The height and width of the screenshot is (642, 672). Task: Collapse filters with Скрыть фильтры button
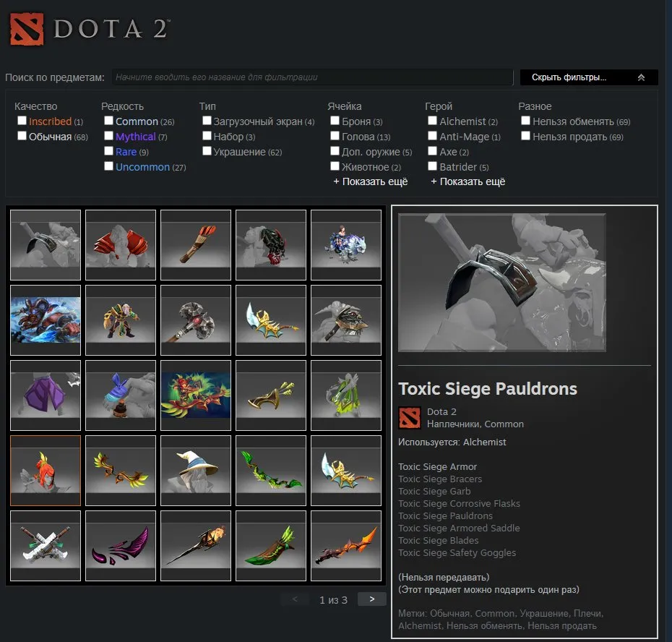click(x=589, y=77)
